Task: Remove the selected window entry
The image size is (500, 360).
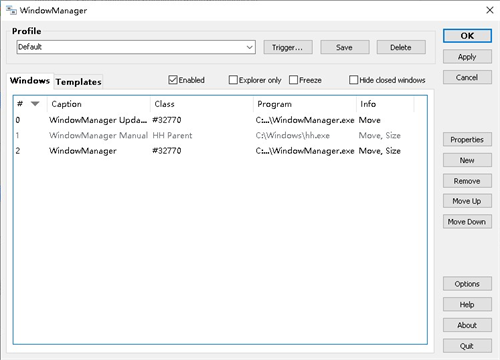Action: click(467, 181)
